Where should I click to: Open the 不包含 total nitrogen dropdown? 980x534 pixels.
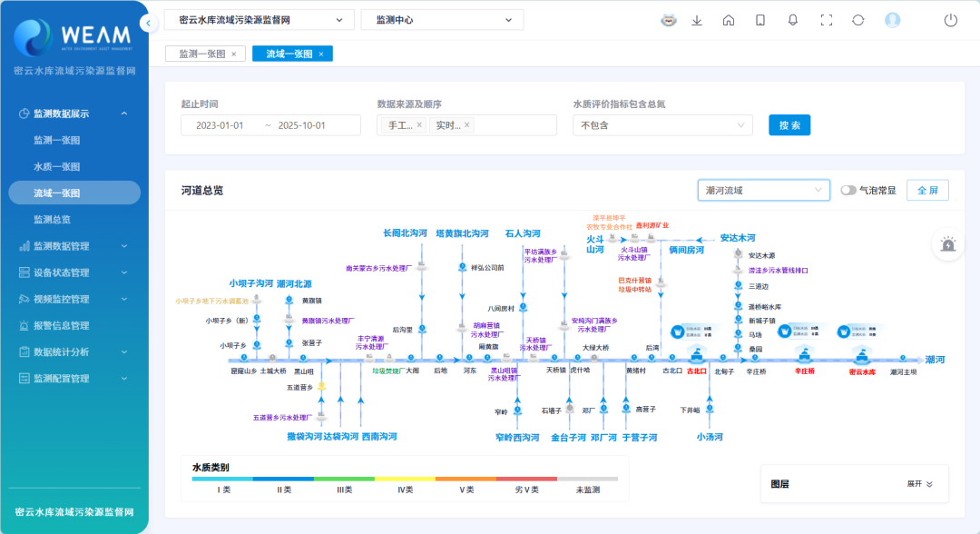pyautogui.click(x=662, y=125)
